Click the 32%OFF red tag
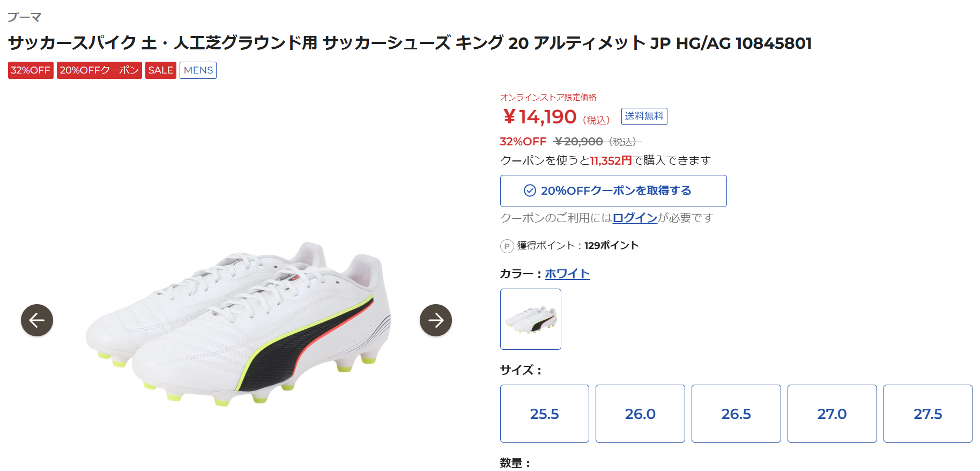This screenshot has width=980, height=471. coord(31,70)
